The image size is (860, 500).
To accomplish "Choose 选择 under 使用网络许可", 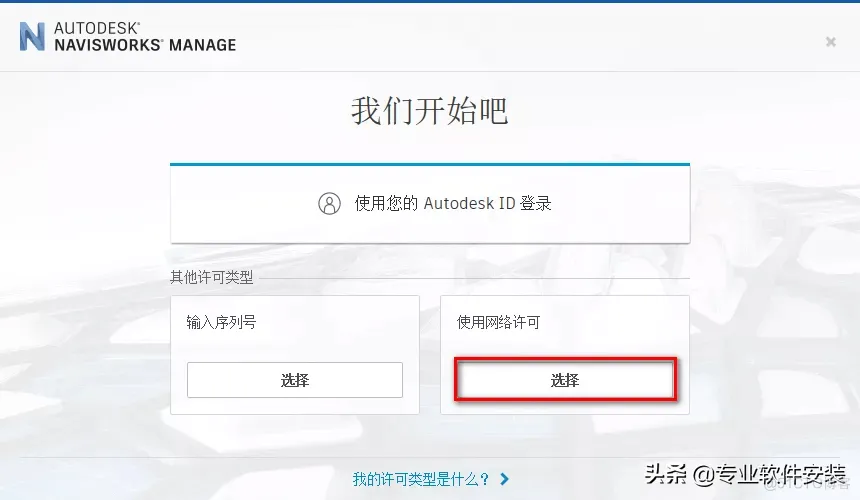I will pyautogui.click(x=565, y=379).
